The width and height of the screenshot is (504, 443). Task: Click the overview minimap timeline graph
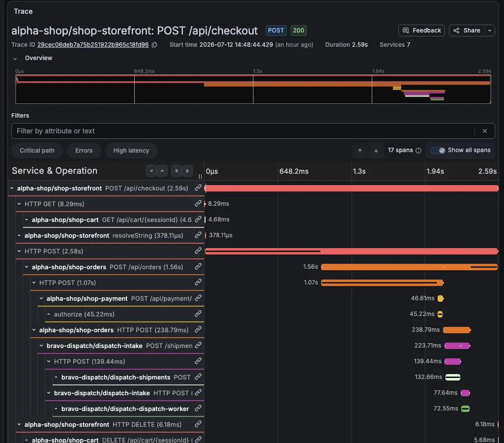[253, 89]
